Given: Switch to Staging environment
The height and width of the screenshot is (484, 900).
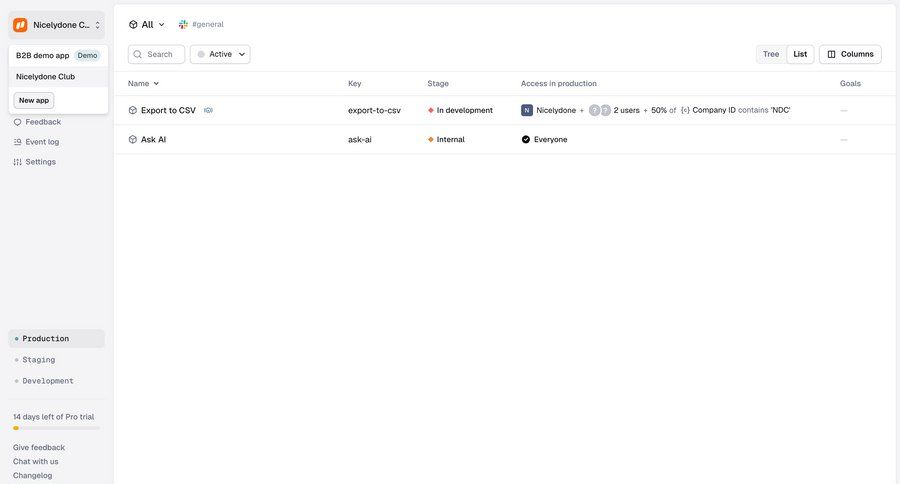Looking at the screenshot, I should [x=57, y=360].
